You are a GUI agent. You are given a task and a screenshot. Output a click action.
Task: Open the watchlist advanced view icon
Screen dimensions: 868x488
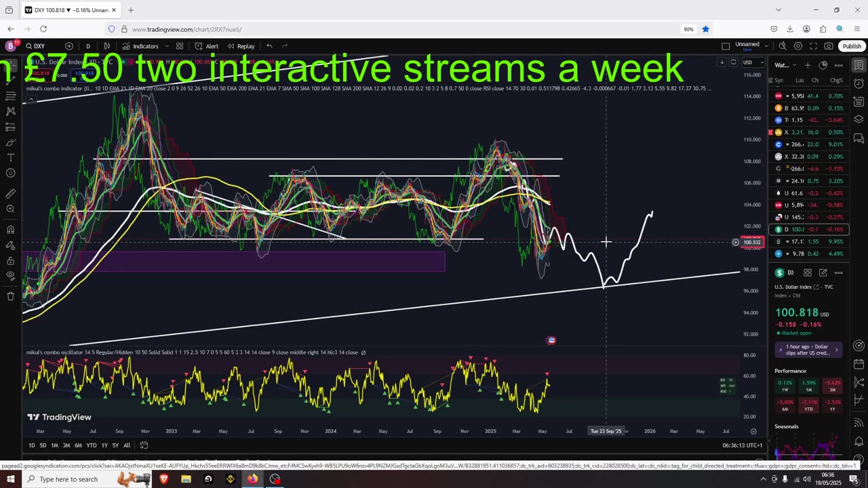point(823,65)
